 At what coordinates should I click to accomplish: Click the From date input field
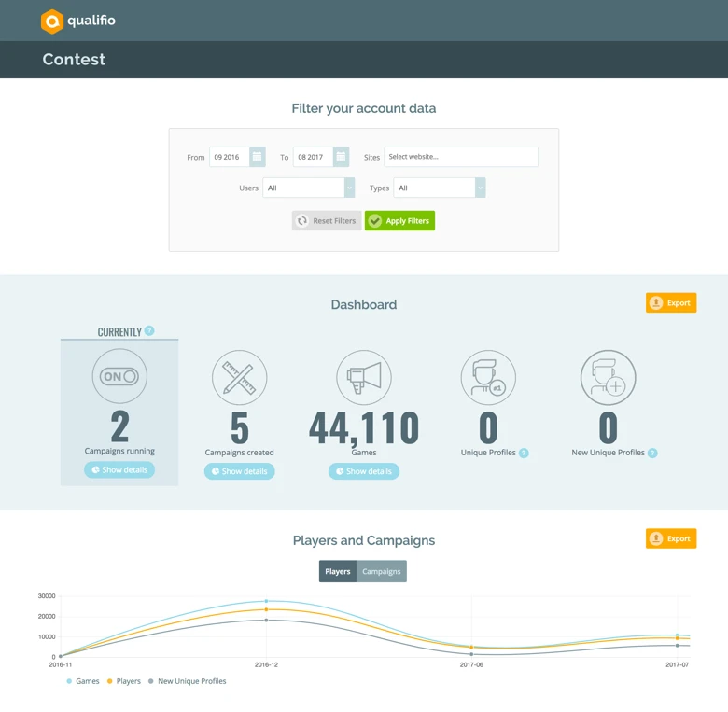coord(229,157)
